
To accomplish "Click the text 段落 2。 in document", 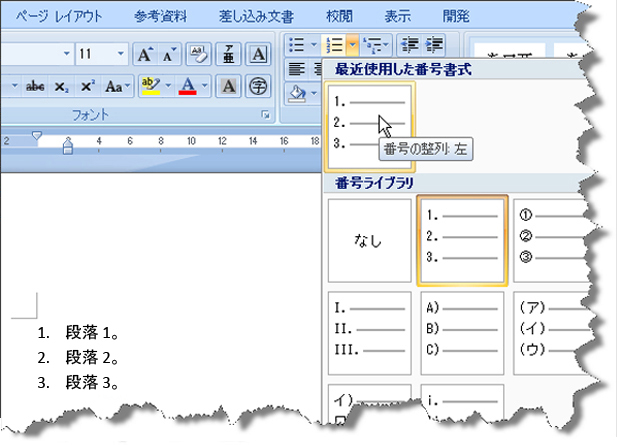I will point(92,358).
